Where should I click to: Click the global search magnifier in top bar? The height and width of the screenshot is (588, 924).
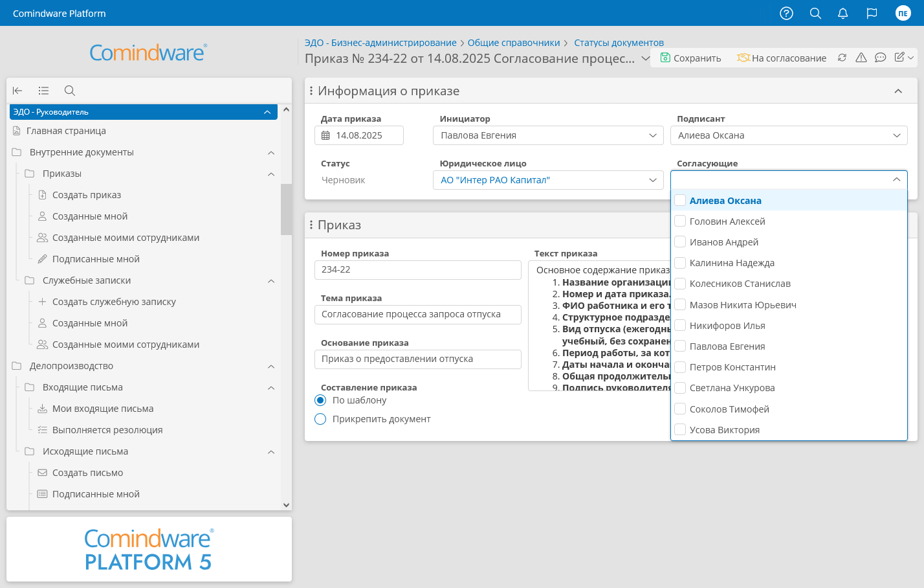click(x=815, y=13)
